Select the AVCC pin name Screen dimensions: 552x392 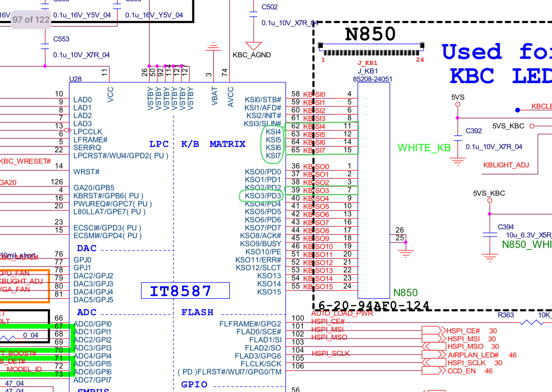(x=230, y=97)
